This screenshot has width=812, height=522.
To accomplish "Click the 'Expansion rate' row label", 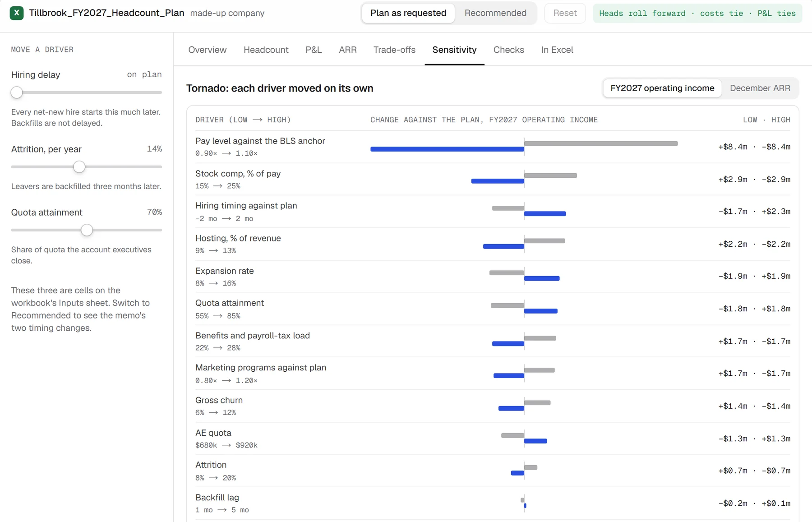I will click(224, 271).
